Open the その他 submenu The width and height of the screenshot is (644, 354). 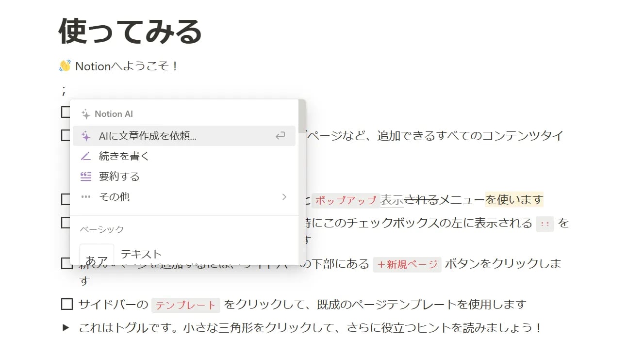coord(184,197)
